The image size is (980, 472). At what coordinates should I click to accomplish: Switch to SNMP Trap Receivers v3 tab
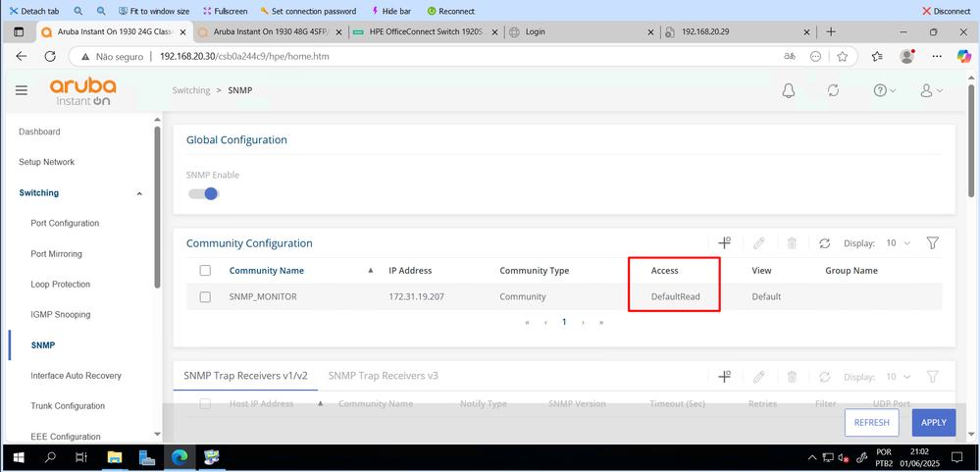pos(383,376)
